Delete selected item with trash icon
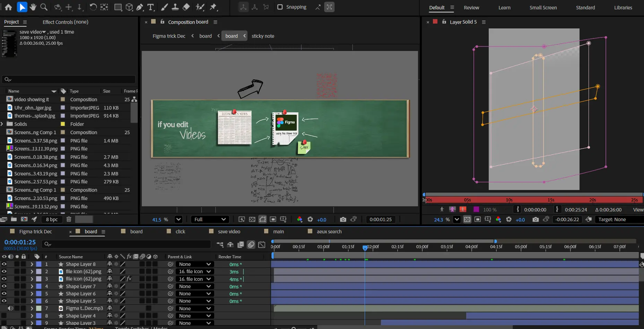This screenshot has height=329, width=644. point(69,219)
